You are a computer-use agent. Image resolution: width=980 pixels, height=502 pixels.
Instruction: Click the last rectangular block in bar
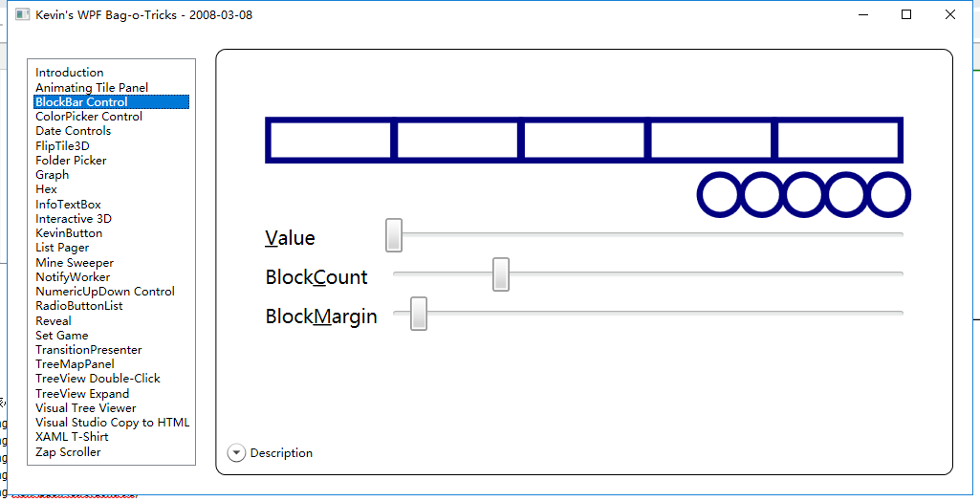[838, 141]
